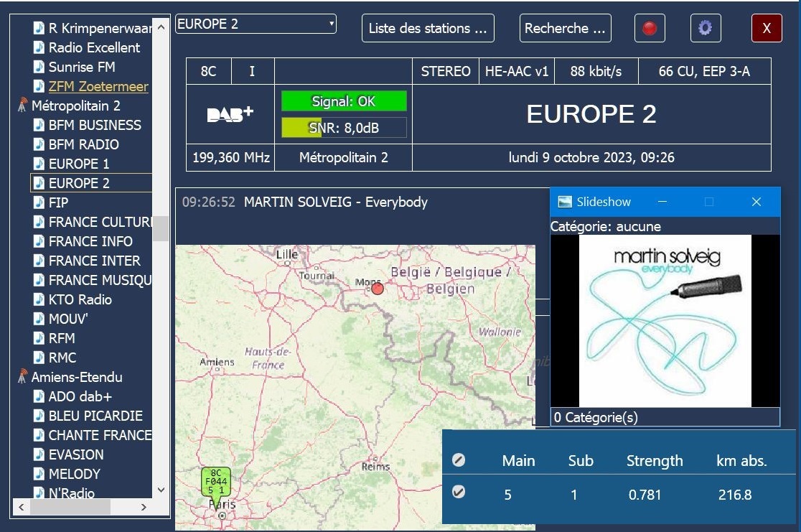Click the red location dot near Mons
Image resolution: width=801 pixels, height=532 pixels.
click(x=378, y=289)
